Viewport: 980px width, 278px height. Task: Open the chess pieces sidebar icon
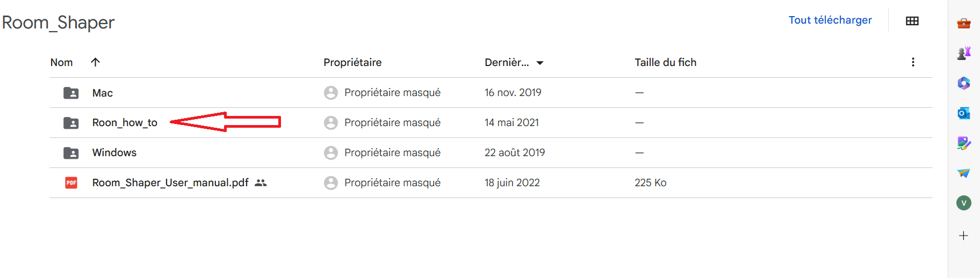pos(963,53)
